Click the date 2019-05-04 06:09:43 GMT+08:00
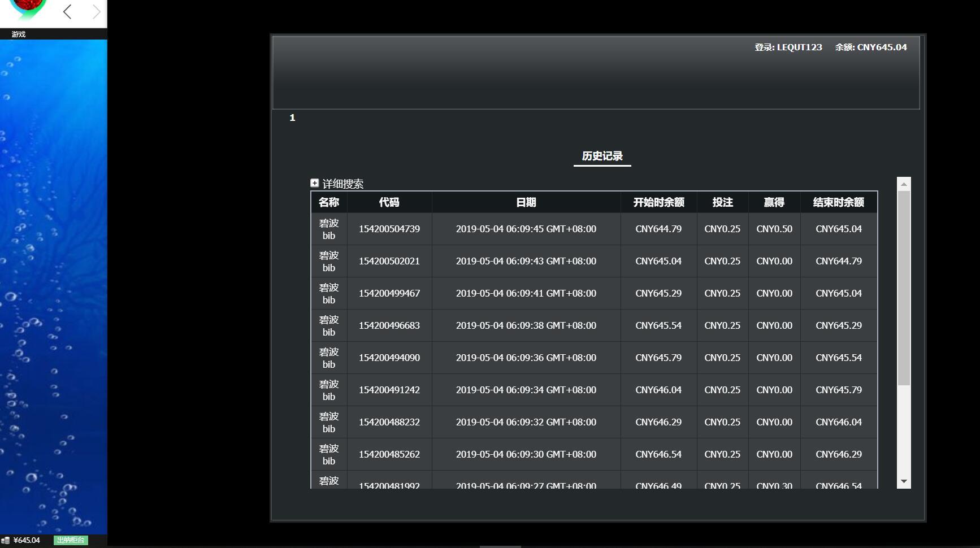This screenshot has width=980, height=548. pyautogui.click(x=526, y=261)
